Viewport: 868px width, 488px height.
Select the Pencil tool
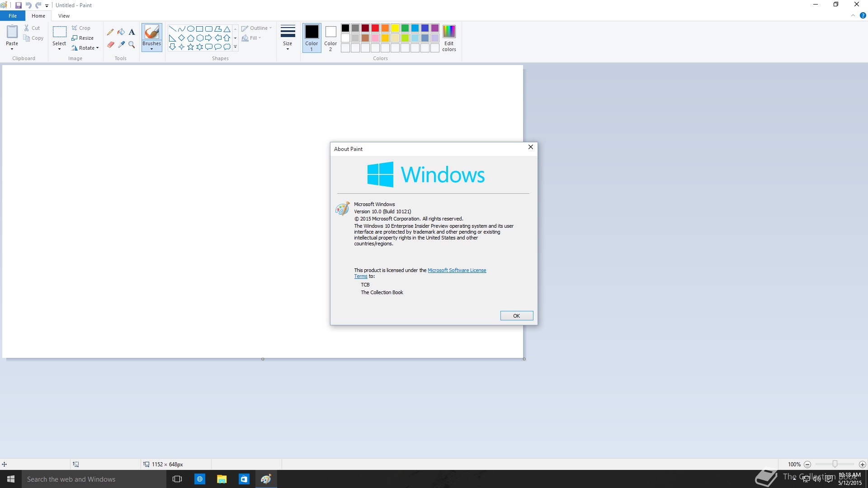[x=110, y=32]
